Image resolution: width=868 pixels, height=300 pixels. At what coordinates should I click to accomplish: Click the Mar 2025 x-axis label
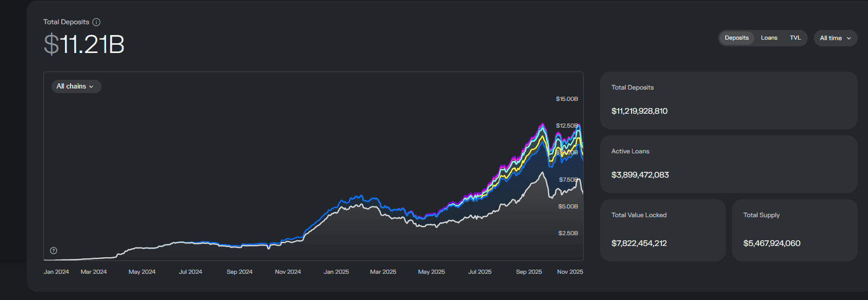383,272
